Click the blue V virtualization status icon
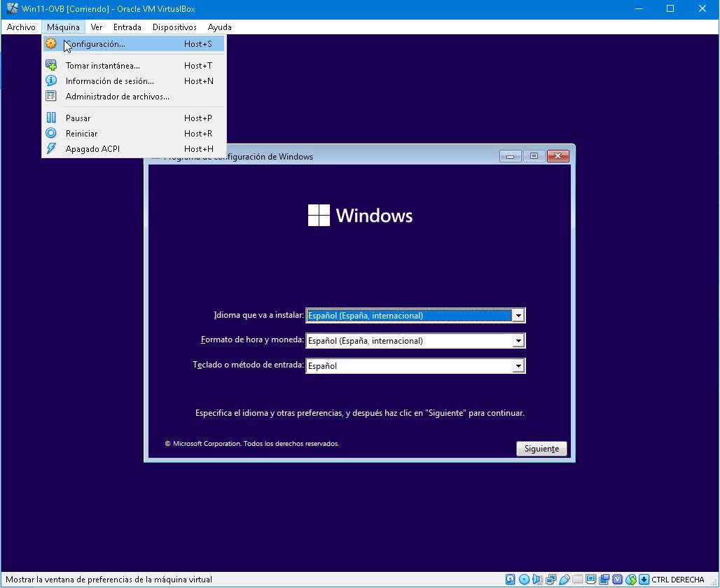 [x=617, y=580]
